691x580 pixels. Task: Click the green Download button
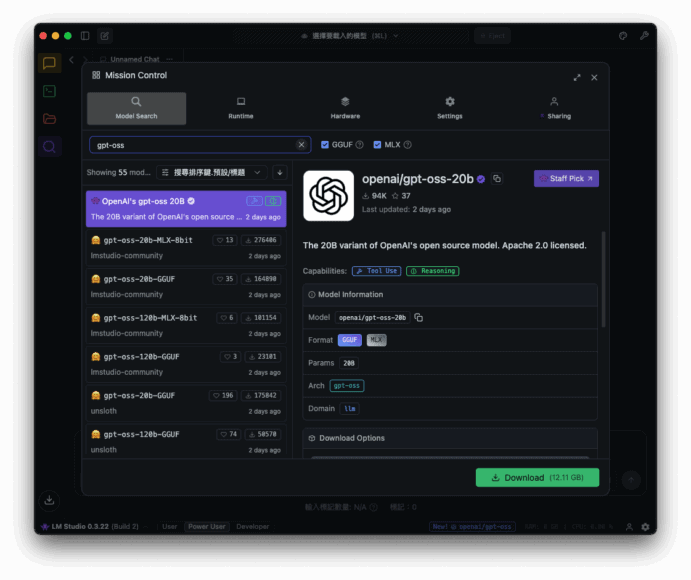tap(537, 478)
